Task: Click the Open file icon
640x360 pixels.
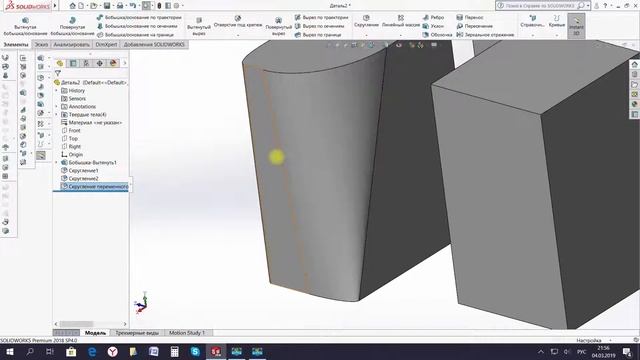Action: [x=93, y=6]
